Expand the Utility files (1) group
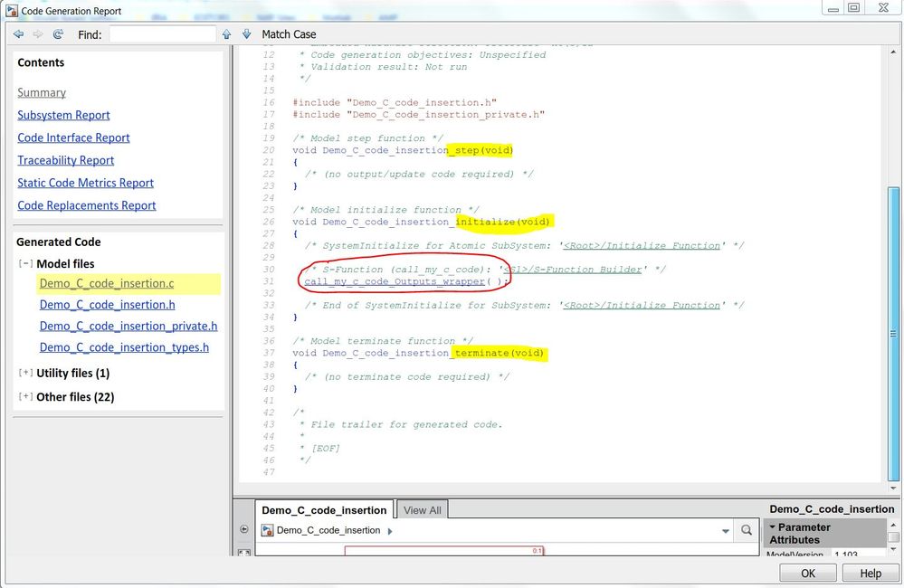Viewport: 904px width, 588px height. [x=25, y=373]
